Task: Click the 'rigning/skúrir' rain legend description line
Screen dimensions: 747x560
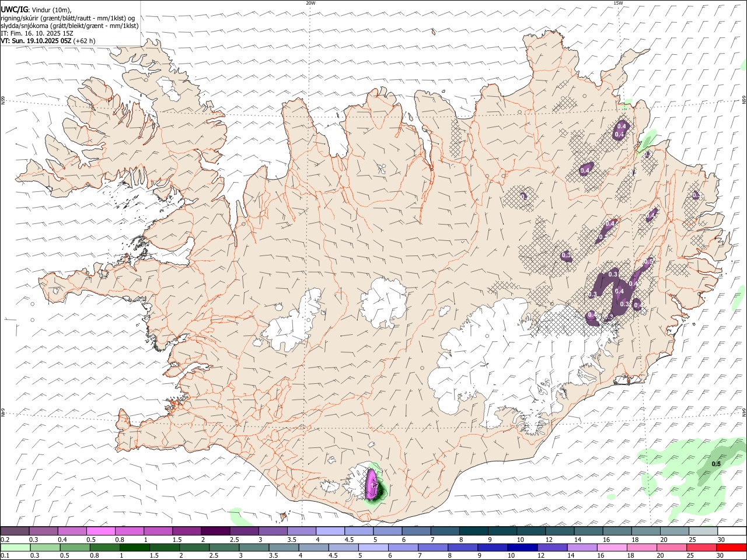Action: click(x=68, y=17)
